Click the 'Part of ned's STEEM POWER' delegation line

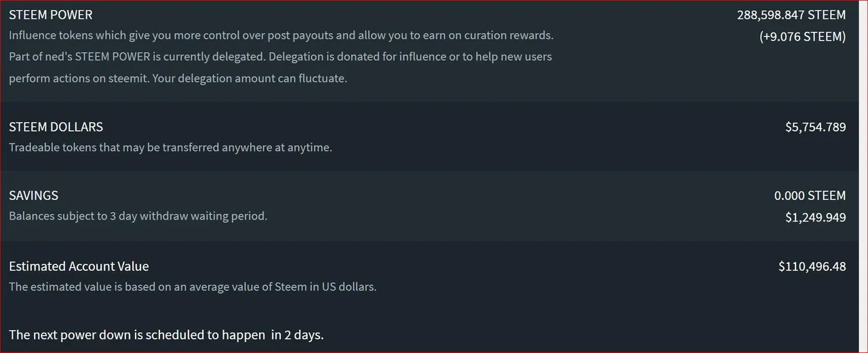(280, 56)
